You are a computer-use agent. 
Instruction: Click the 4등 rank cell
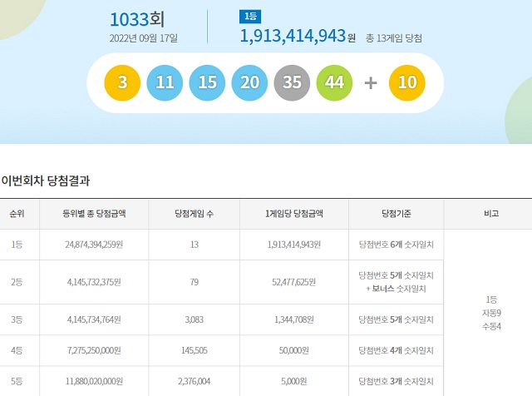(17, 350)
